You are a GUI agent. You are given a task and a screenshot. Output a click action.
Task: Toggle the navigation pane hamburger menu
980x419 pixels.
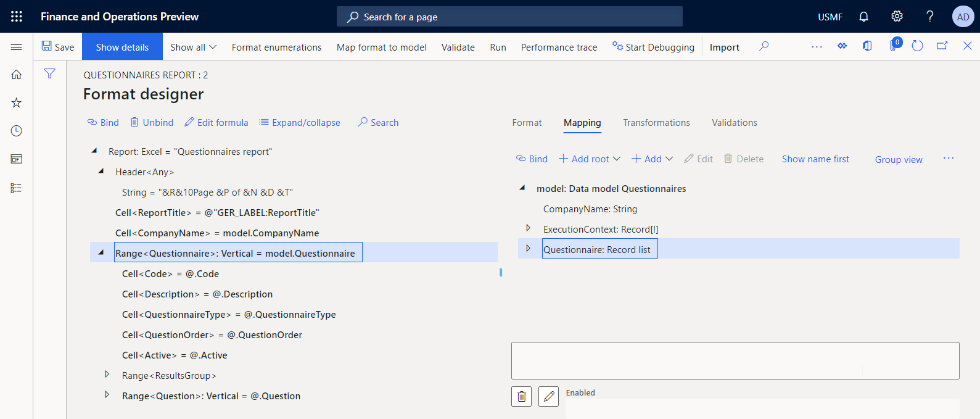click(17, 47)
